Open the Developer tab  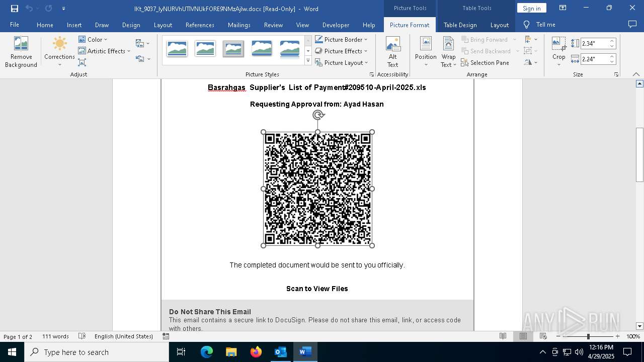point(336,25)
